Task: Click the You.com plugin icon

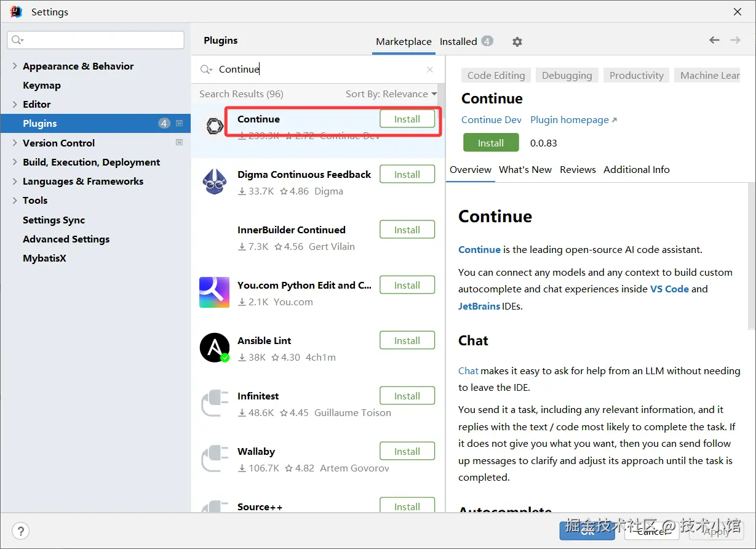Action: 215,292
